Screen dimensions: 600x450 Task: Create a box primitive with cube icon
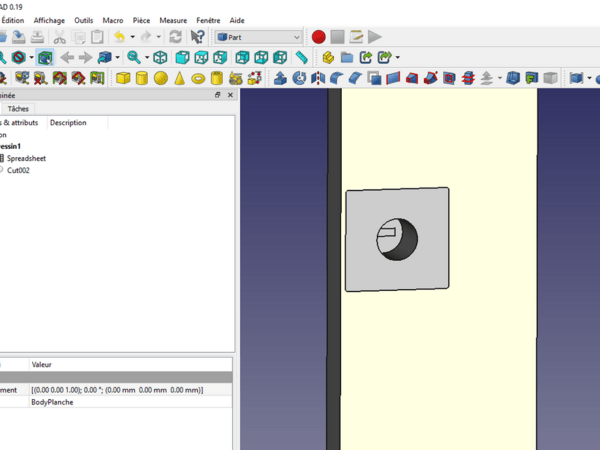(123, 78)
